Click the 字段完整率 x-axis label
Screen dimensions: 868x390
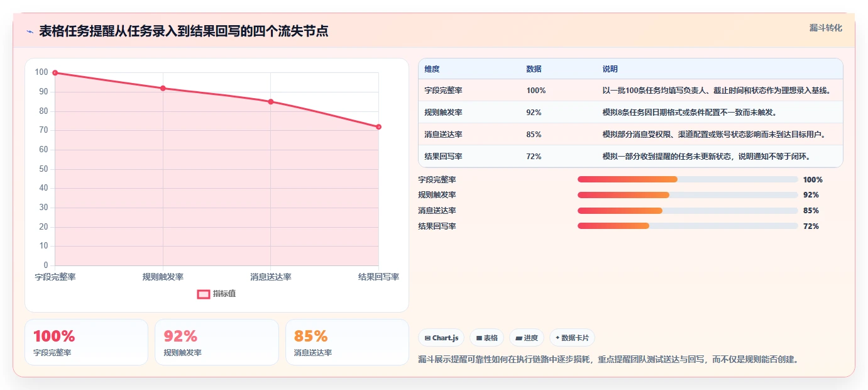[55, 277]
